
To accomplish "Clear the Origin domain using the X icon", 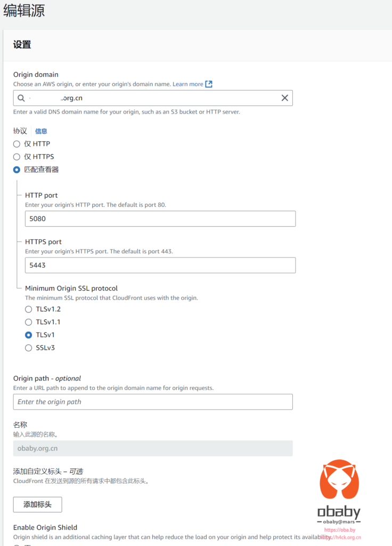I will [x=284, y=98].
